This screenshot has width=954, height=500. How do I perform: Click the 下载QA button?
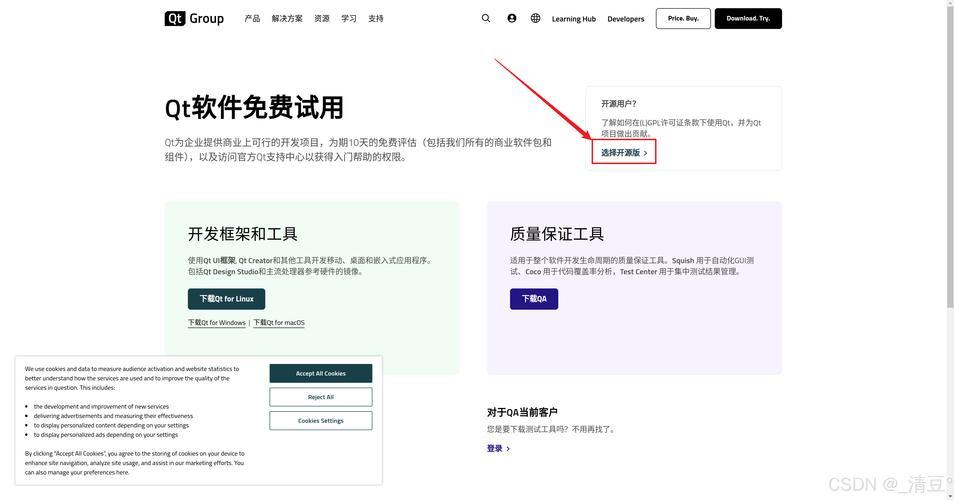coord(534,299)
